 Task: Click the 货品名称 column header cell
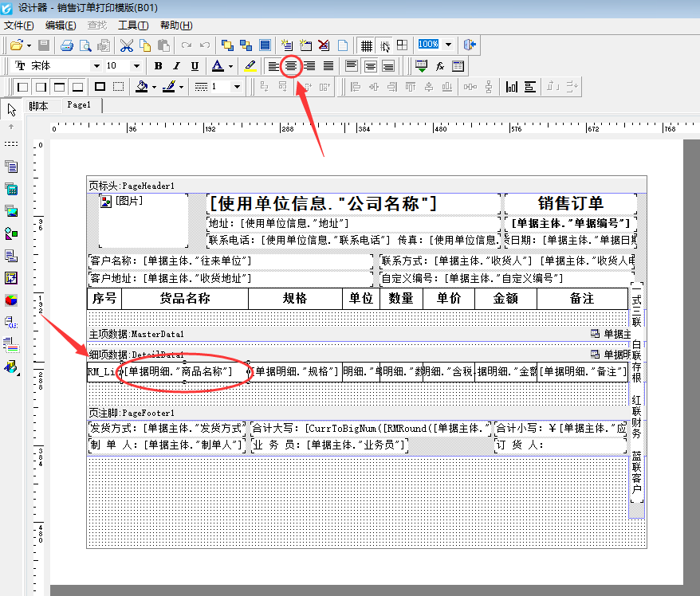click(x=184, y=299)
